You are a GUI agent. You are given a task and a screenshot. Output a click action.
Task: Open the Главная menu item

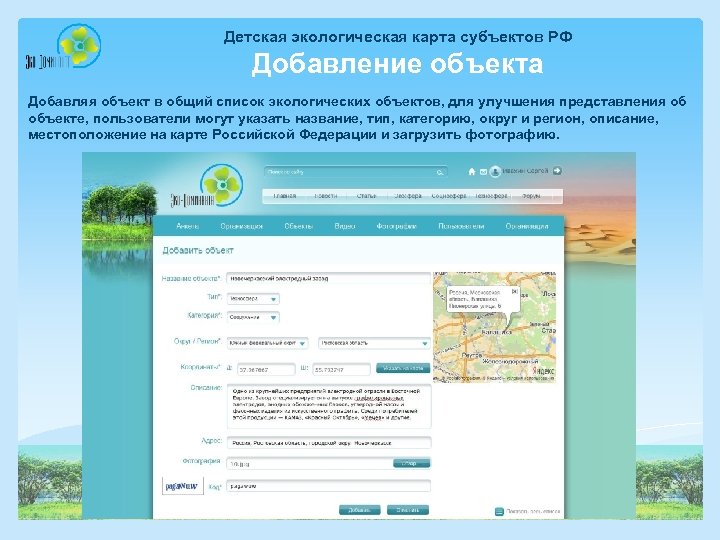coord(285,196)
